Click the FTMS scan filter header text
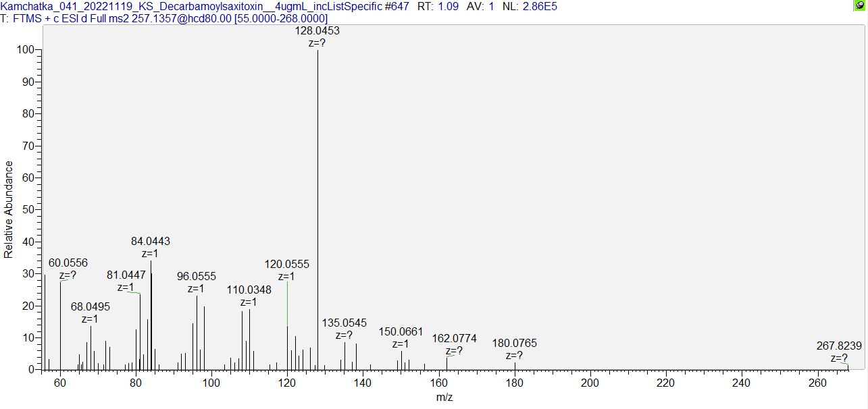The width and height of the screenshot is (868, 409). point(164,18)
